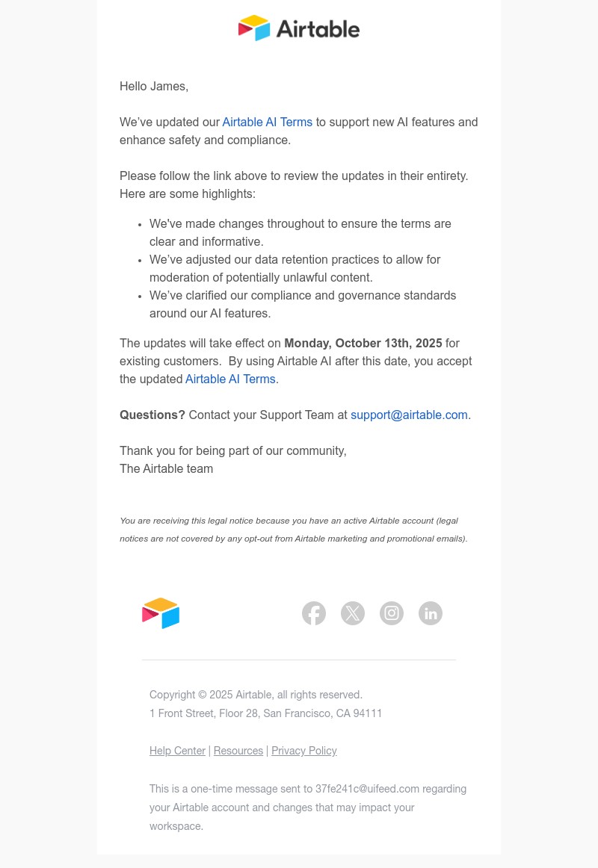Click the 1 Front Street address line
The height and width of the screenshot is (868, 598).
265,714
